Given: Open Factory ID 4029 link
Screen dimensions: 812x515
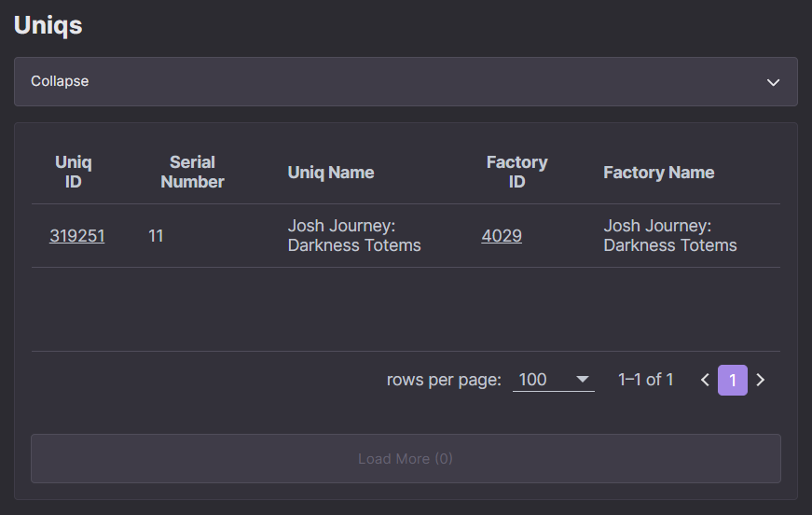Looking at the screenshot, I should click(502, 236).
